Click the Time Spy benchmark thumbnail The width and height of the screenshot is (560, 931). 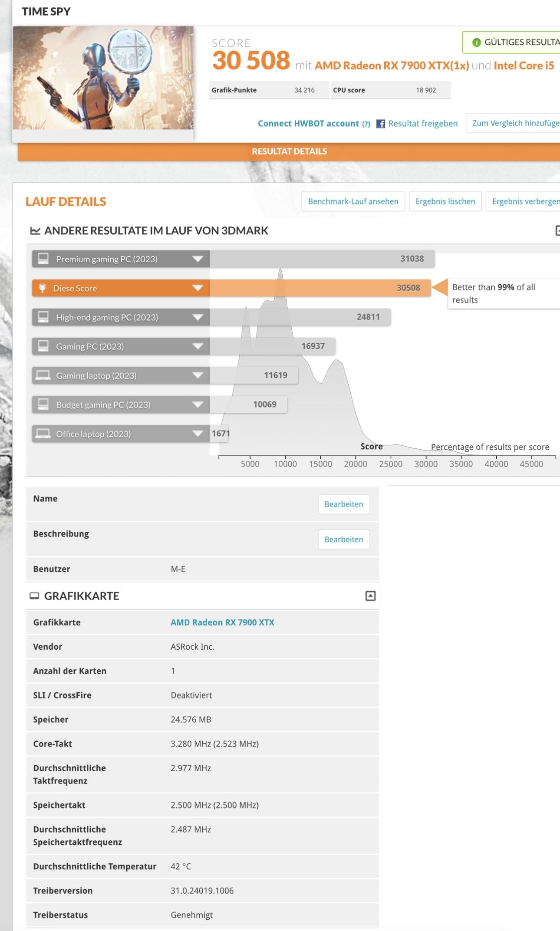click(103, 78)
